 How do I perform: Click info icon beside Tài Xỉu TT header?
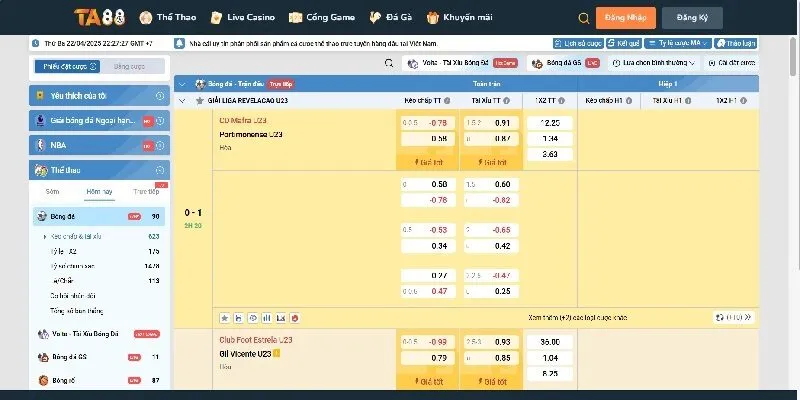[505, 101]
